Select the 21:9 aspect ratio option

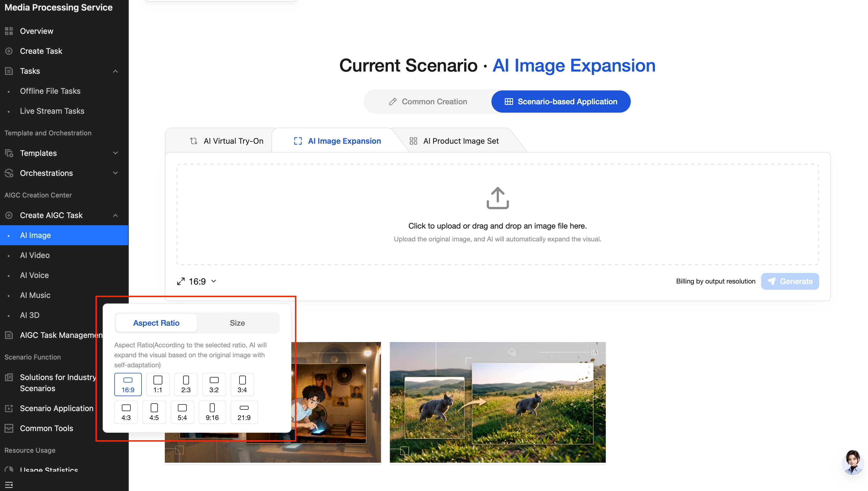click(x=244, y=412)
